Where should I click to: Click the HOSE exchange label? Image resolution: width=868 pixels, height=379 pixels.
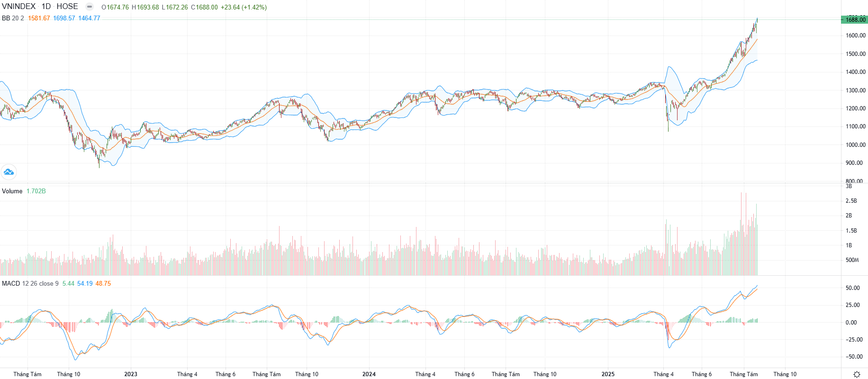[x=67, y=7]
